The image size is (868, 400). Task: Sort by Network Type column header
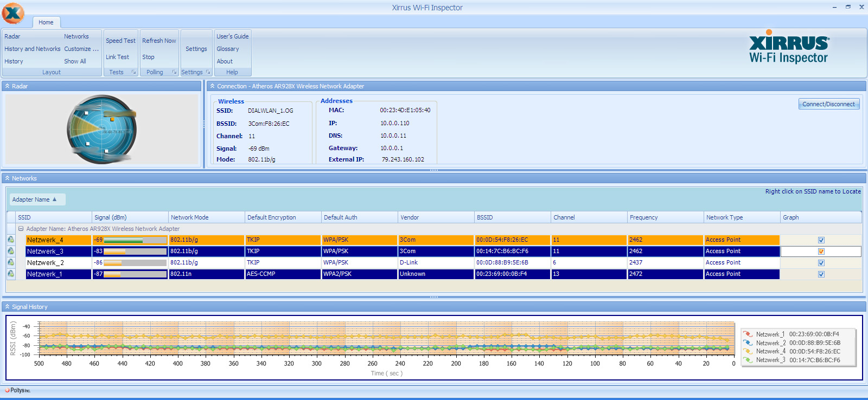pos(742,217)
